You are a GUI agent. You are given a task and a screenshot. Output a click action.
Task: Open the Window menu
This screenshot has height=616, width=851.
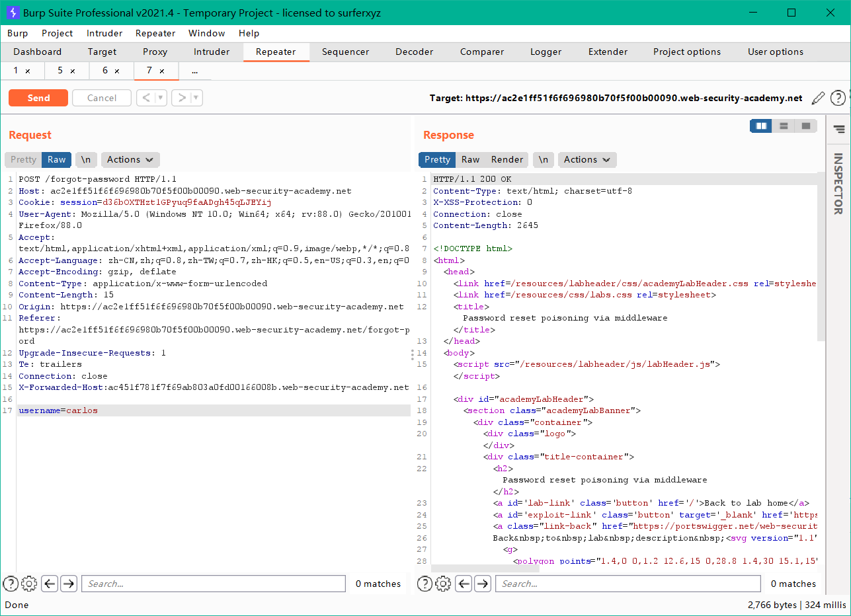tap(206, 33)
